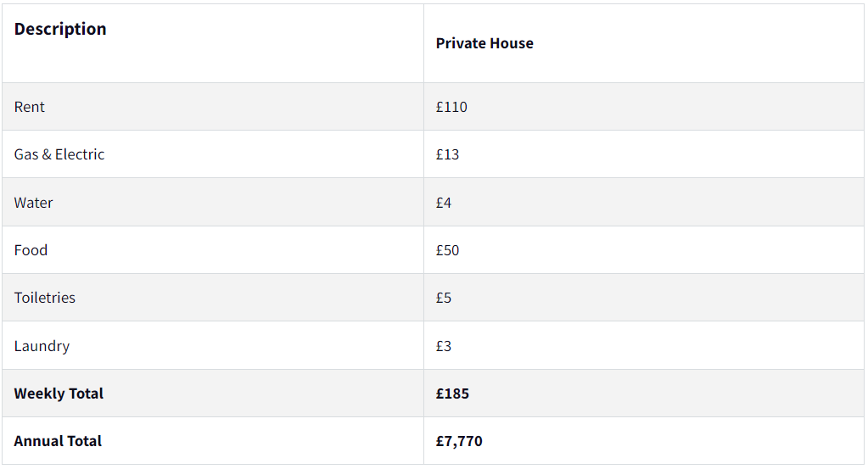The image size is (868, 469).
Task: Click the £3 laundry cost
Action: pyautogui.click(x=444, y=346)
